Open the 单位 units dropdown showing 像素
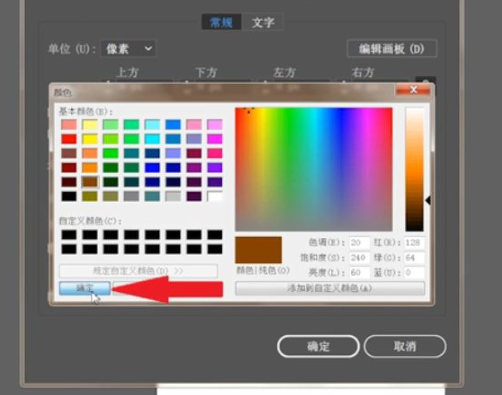The height and width of the screenshot is (395, 502). pyautogui.click(x=128, y=49)
